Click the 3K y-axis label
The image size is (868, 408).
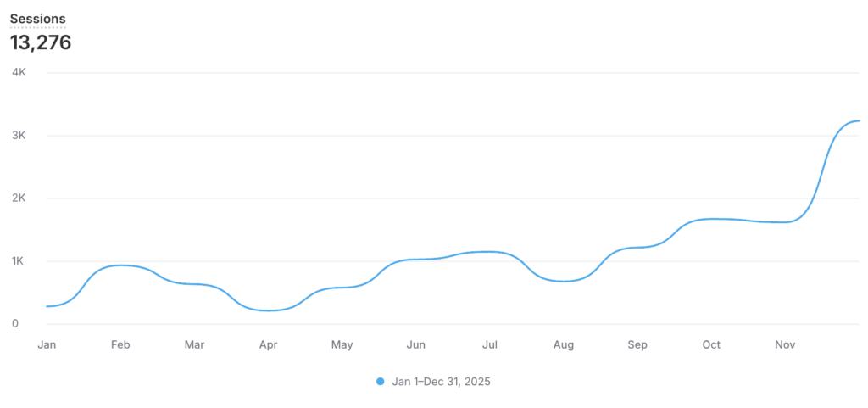pyautogui.click(x=19, y=136)
